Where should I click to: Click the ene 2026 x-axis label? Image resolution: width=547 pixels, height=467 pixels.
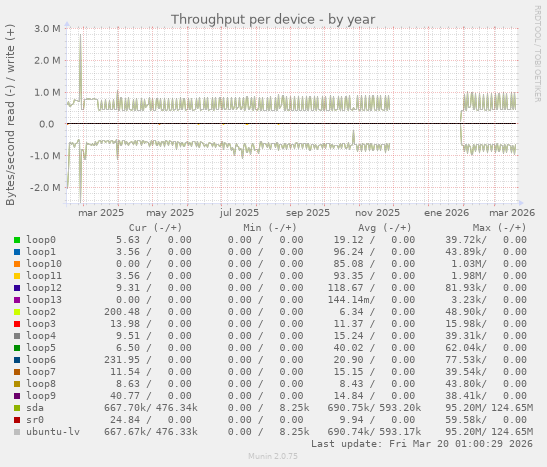(x=447, y=213)
